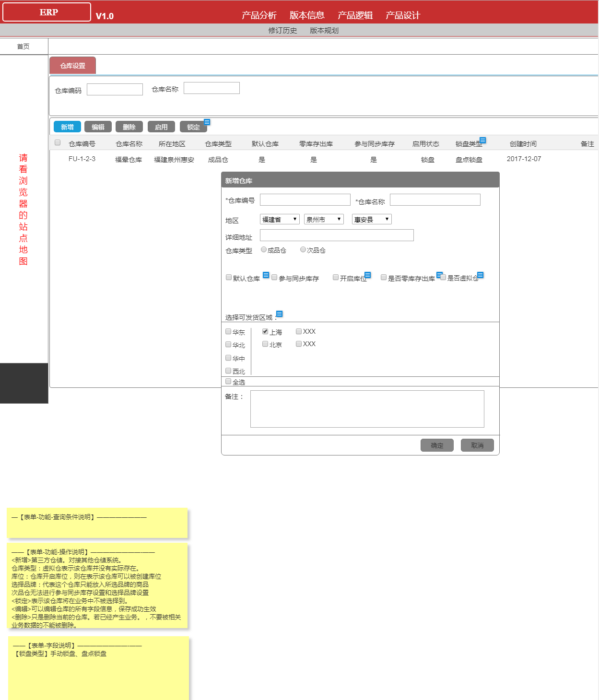Screen dimensions: 599x700
Task: Open note icon next to 开启库位 checkbox
Action: [368, 275]
